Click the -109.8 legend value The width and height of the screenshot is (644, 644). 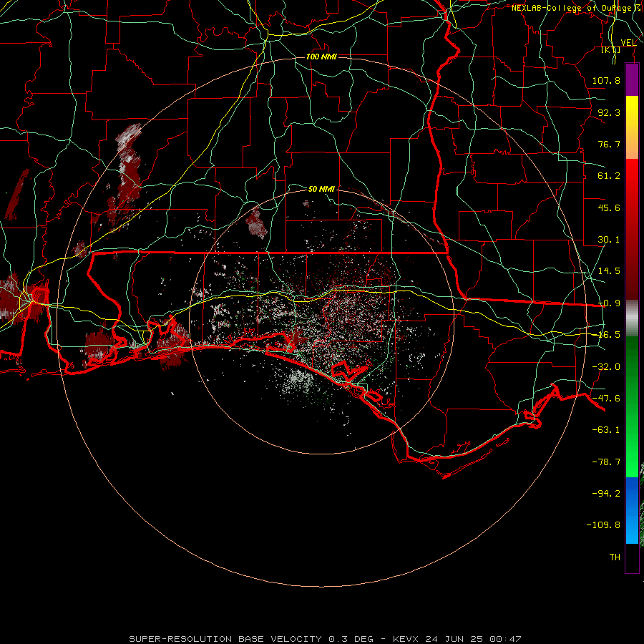tap(603, 525)
